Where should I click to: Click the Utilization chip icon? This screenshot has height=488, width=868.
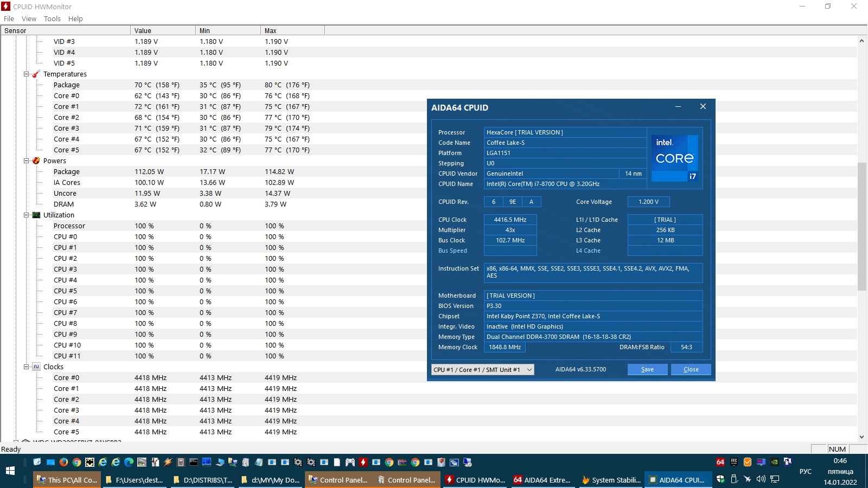click(36, 215)
